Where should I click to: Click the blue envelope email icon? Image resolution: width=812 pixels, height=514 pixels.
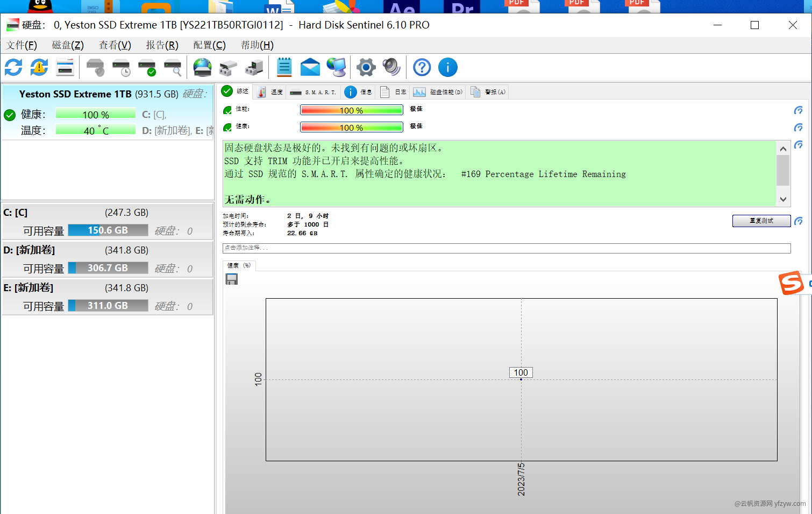[x=310, y=67]
